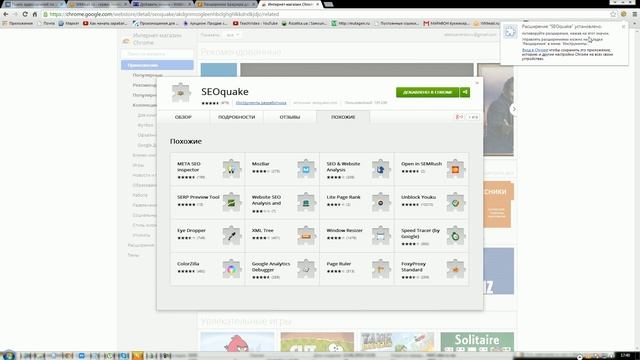Open the Вход в Chrome link

[535, 50]
